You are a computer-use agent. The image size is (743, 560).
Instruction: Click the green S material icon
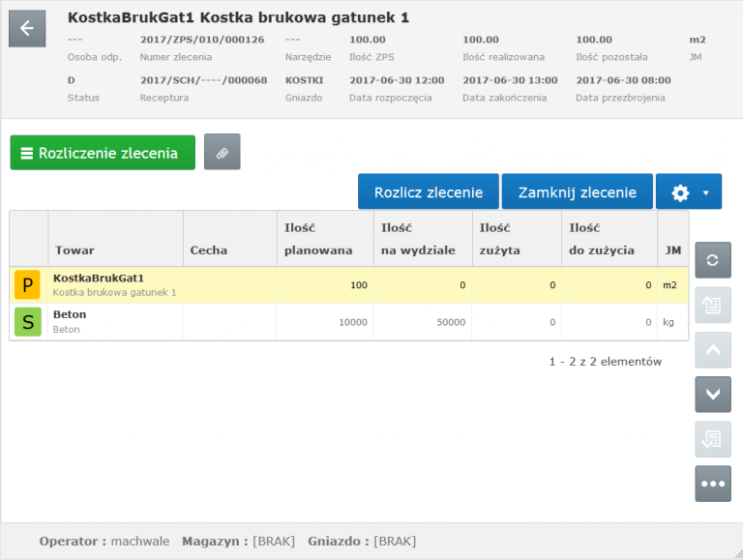27,322
